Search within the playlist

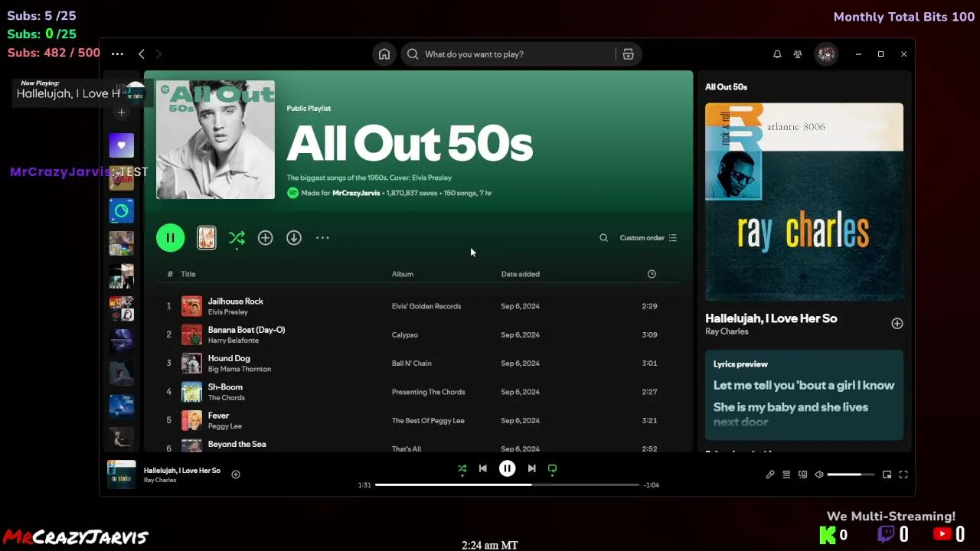coord(603,238)
